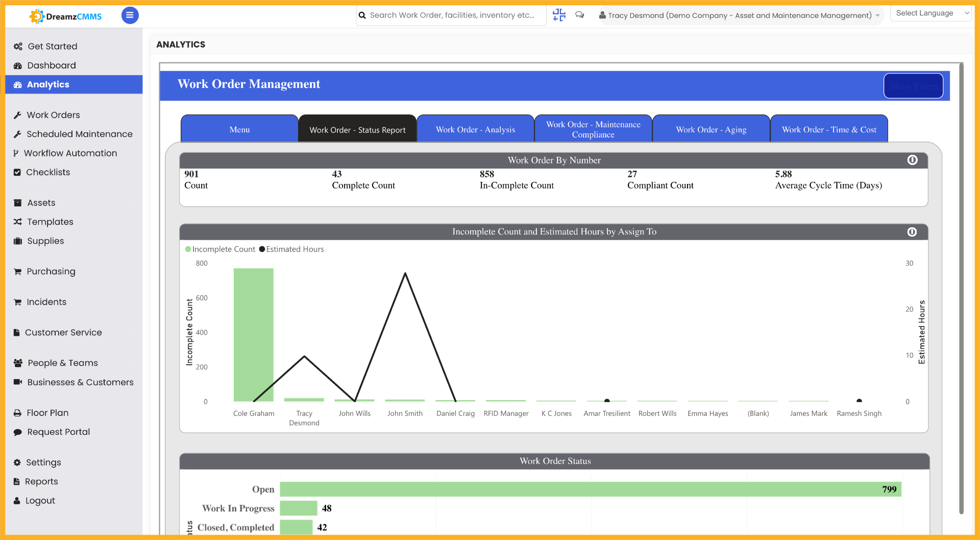Click the Workflow Automation icon
Viewport: 980px width, 540px height.
17,153
